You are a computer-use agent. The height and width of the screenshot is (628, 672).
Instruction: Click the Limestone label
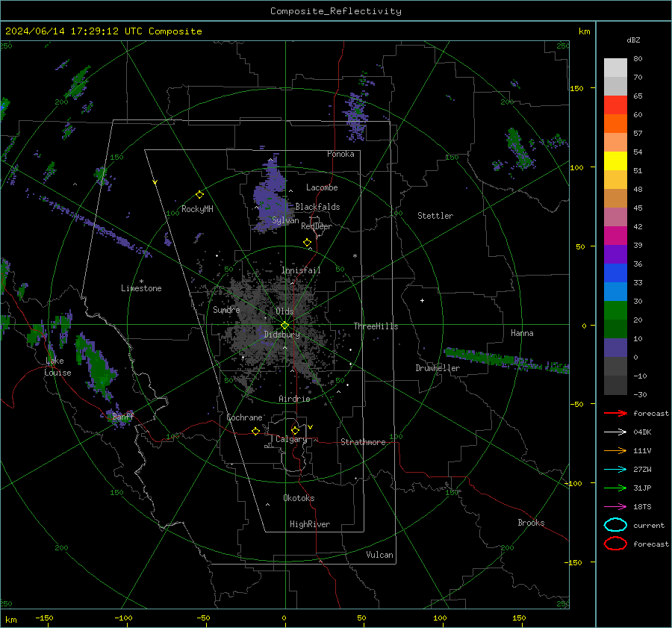[141, 288]
